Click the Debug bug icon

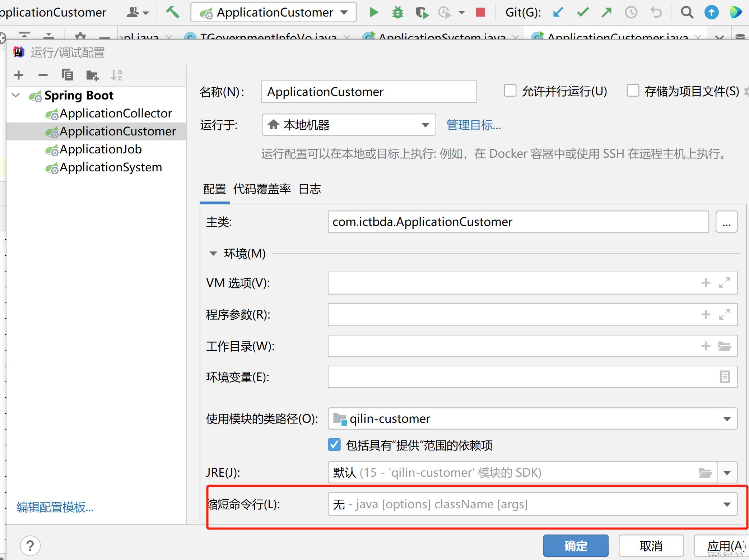click(x=397, y=13)
